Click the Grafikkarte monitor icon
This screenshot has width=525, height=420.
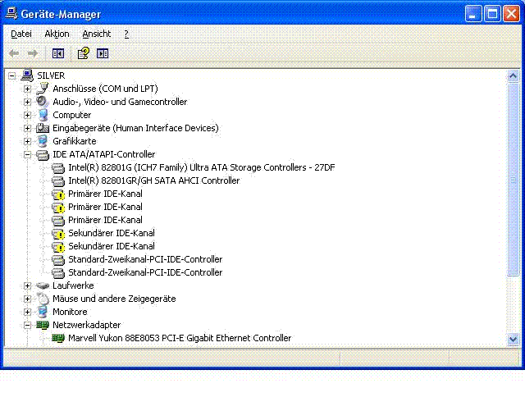[x=43, y=141]
